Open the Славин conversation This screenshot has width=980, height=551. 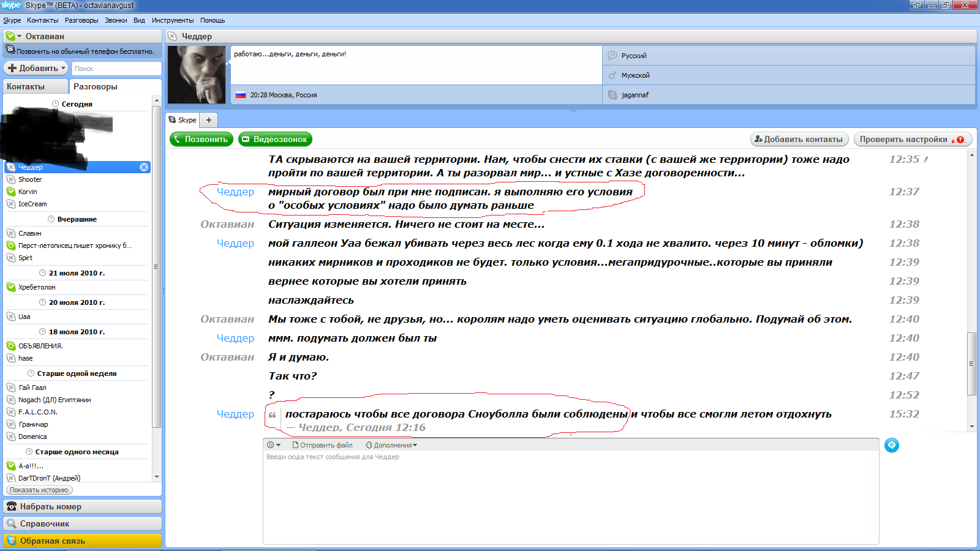click(77, 233)
